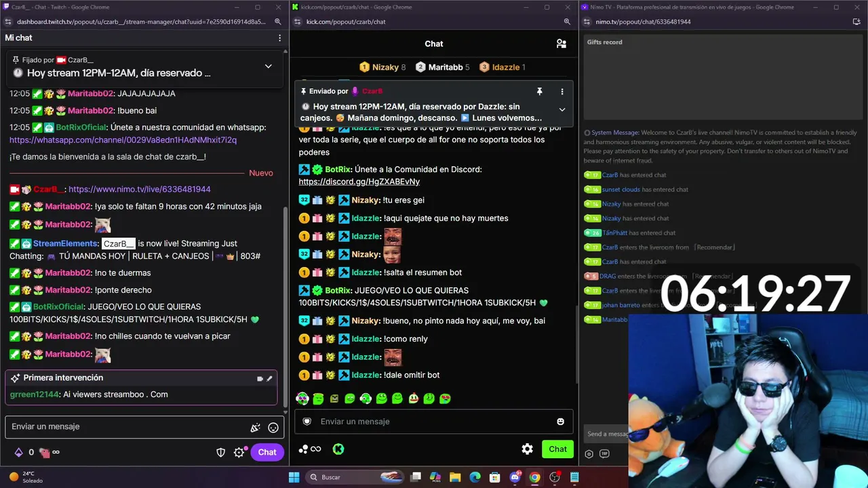Click top gifter Nizaky on Kick leaderboard

[382, 67]
